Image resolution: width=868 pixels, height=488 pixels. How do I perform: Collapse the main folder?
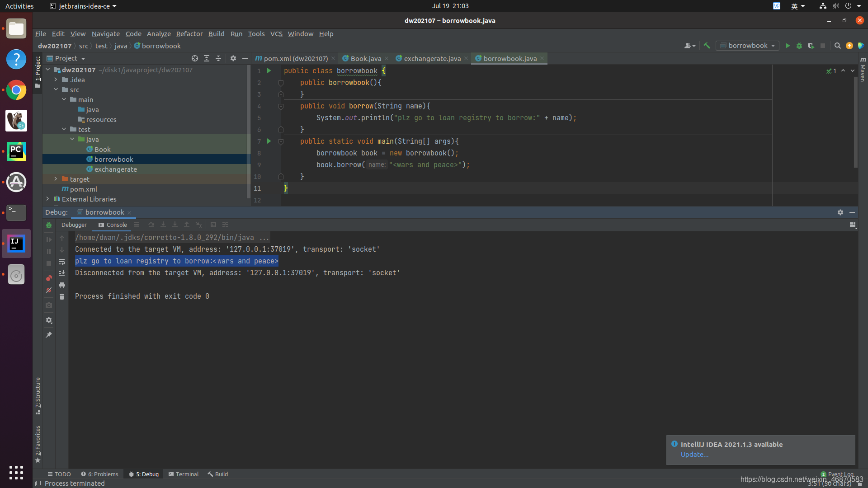point(64,100)
